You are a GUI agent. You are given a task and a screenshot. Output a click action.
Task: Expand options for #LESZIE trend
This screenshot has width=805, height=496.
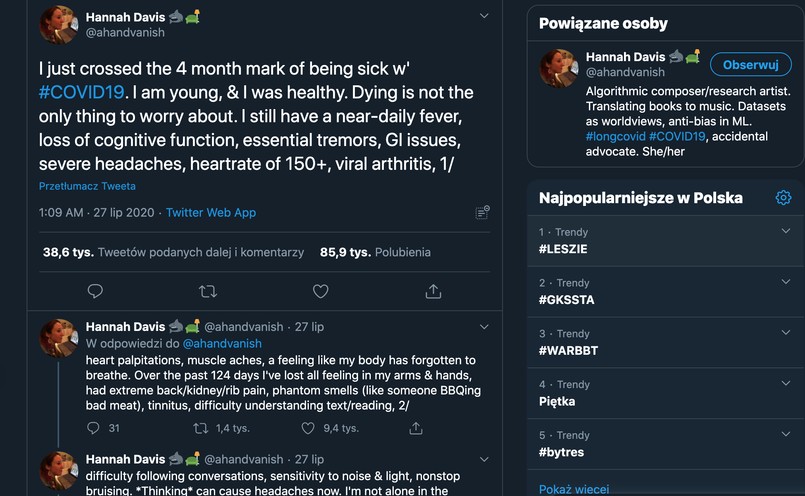786,232
